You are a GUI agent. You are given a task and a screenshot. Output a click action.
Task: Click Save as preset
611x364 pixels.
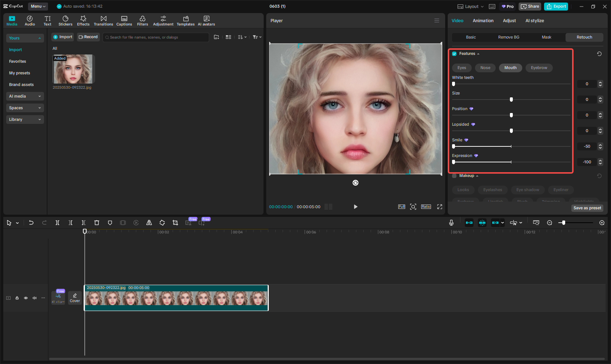point(587,208)
